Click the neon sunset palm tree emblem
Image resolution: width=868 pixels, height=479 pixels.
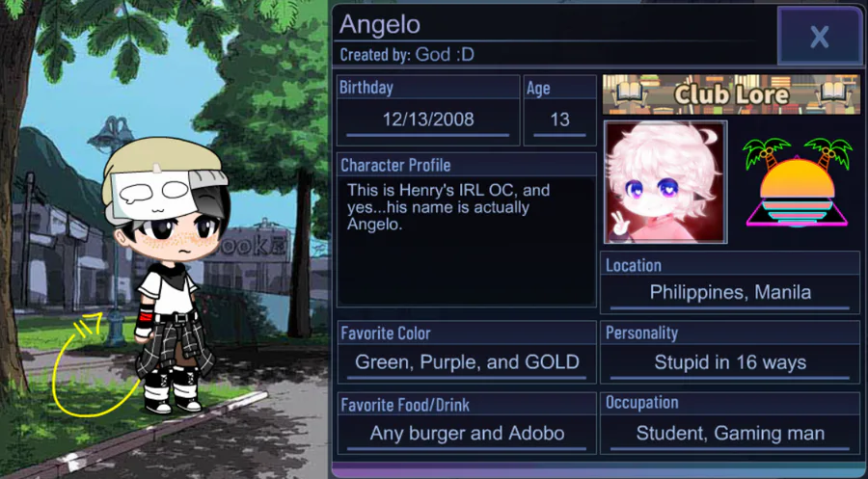pyautogui.click(x=797, y=182)
